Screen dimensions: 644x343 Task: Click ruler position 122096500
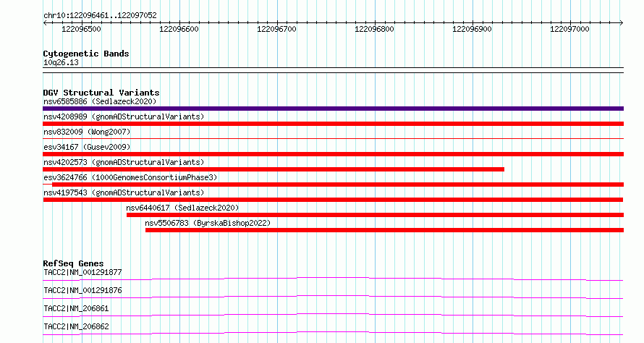coord(81,29)
